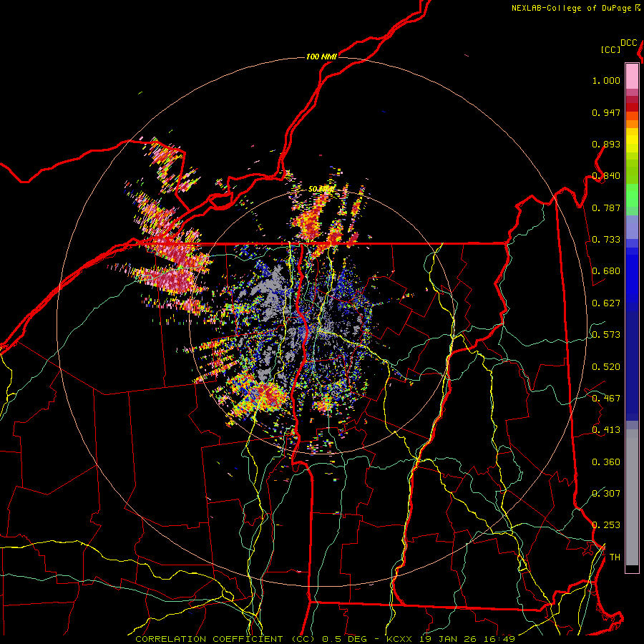The height and width of the screenshot is (644, 644).
Task: Pick the bright green segment of the color bar
Action: click(x=632, y=195)
